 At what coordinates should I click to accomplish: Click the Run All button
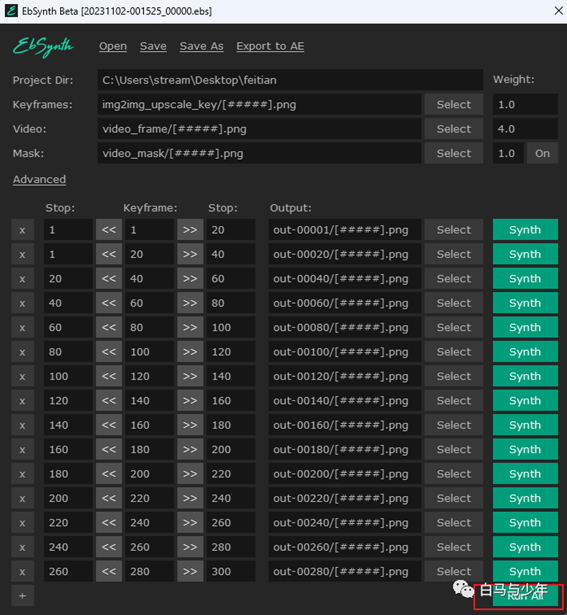coord(525,596)
